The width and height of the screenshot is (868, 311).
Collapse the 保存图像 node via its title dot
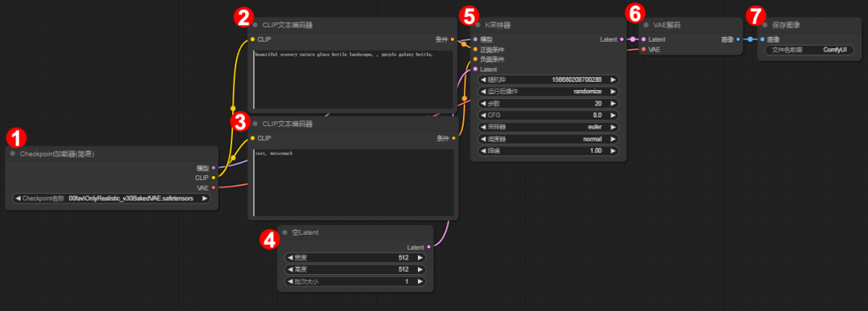tap(764, 25)
